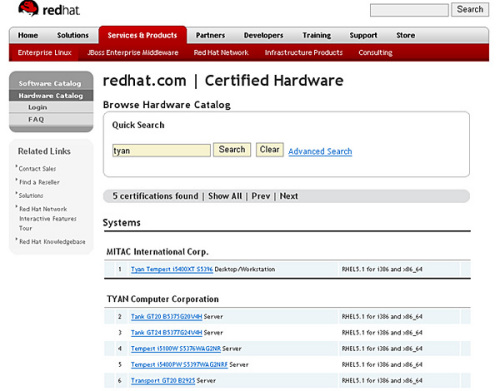Select the Services & Products tab

pos(142,35)
